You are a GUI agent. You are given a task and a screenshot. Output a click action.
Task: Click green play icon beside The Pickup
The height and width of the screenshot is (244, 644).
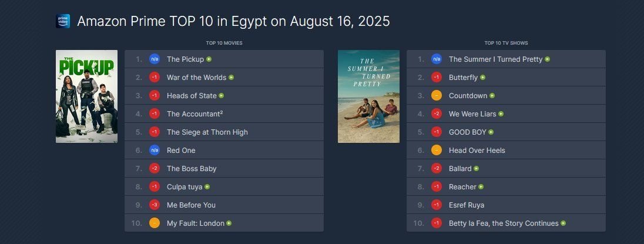(x=209, y=59)
